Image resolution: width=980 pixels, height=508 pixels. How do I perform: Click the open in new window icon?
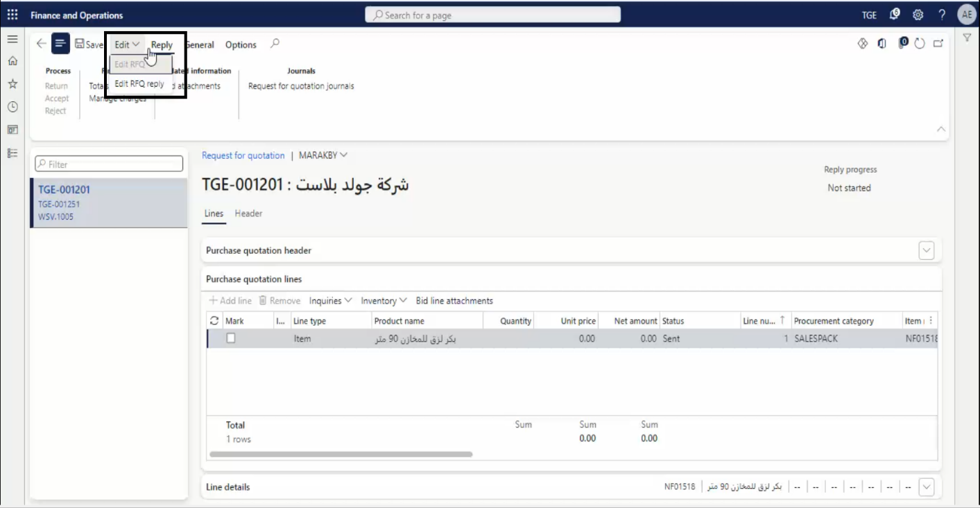938,44
